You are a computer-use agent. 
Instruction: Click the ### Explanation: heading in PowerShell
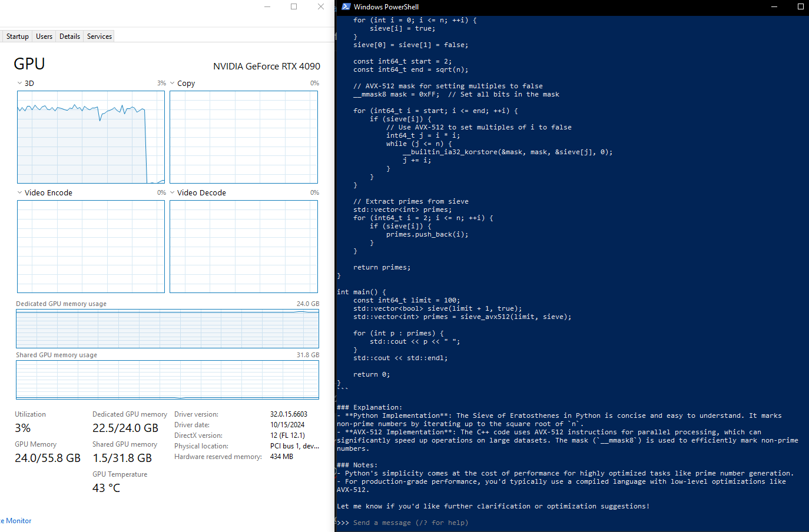tap(370, 407)
